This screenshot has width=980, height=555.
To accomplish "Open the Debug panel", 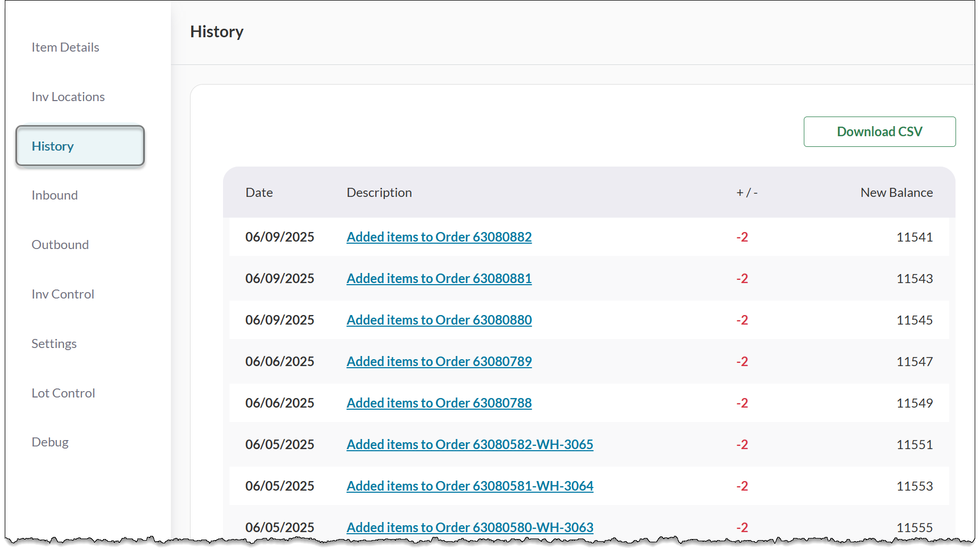I will click(x=50, y=442).
